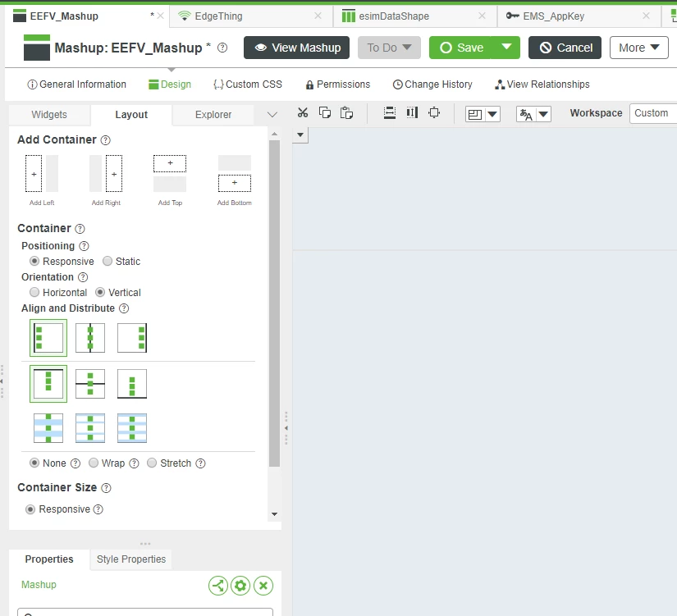Select Responsive positioning radio button

click(x=34, y=261)
